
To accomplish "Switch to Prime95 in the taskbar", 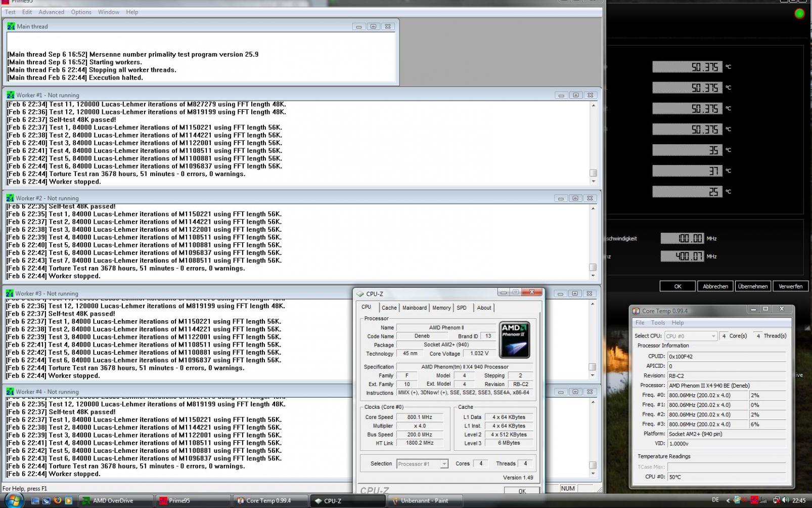I will pyautogui.click(x=193, y=500).
